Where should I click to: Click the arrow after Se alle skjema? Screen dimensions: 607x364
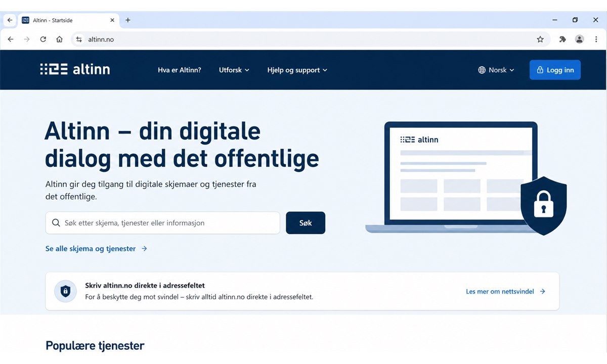pos(144,249)
